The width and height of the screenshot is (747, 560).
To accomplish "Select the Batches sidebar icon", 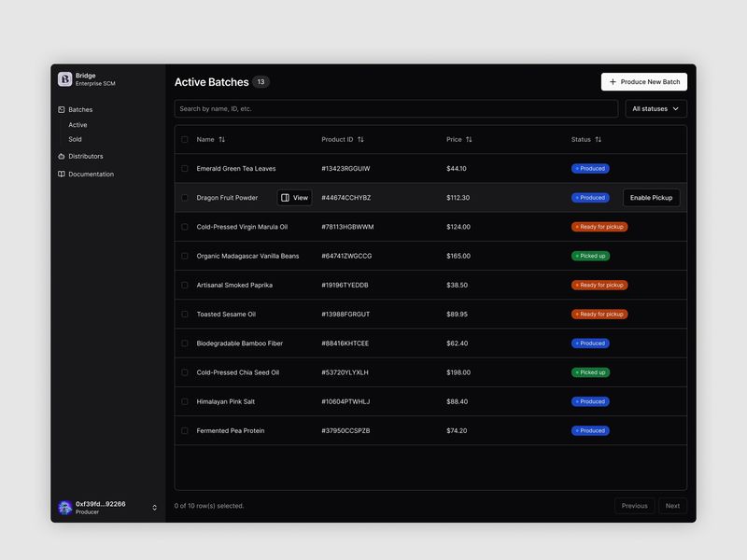I will click(x=61, y=109).
